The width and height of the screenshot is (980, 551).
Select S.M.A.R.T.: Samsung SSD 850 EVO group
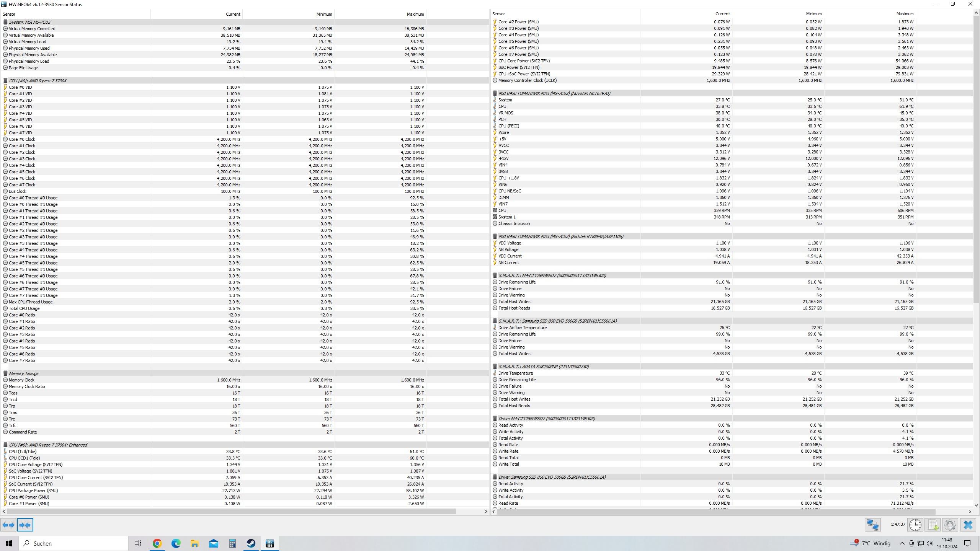click(732, 321)
